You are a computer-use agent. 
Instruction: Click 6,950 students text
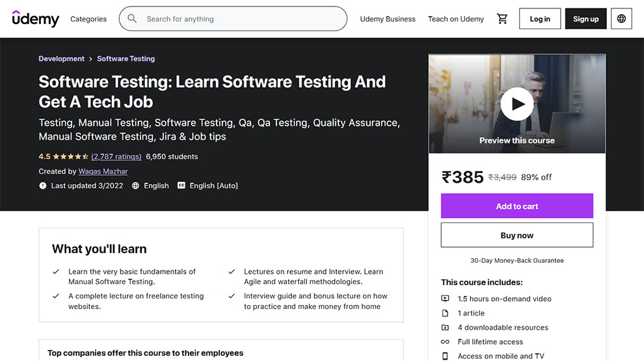coord(172,157)
